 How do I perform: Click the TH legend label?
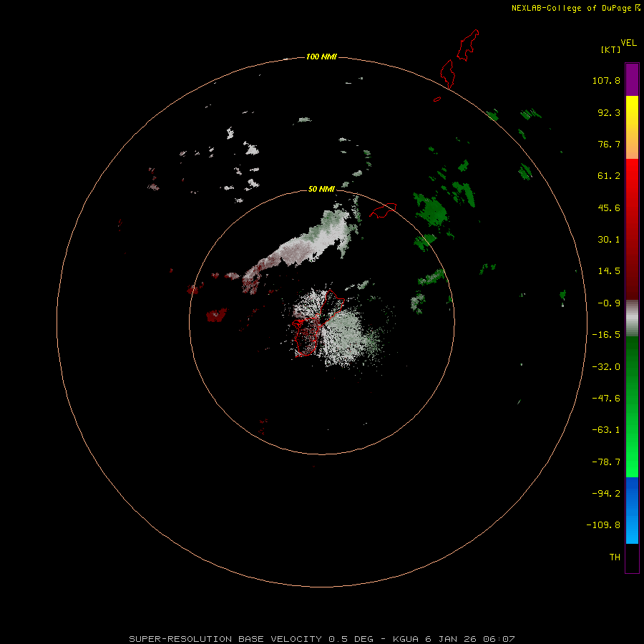pyautogui.click(x=615, y=557)
